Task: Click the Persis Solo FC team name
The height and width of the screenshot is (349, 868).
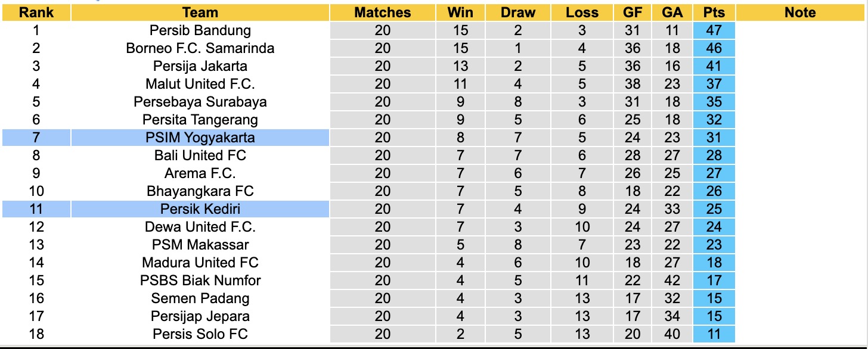Action: pos(200,334)
